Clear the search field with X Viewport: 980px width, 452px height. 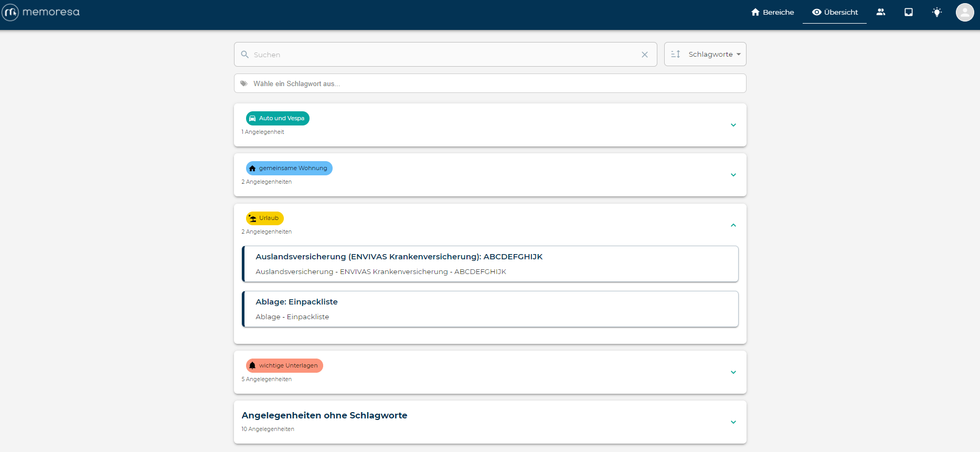[x=645, y=55]
